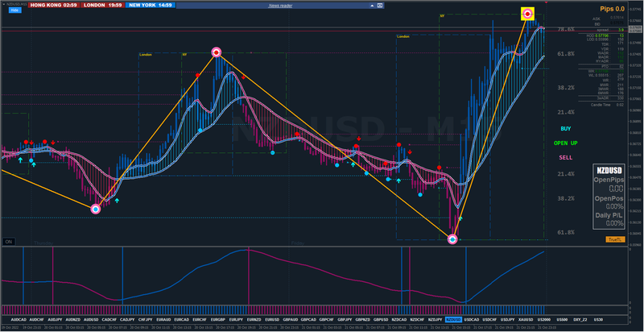The image size is (644, 332).
Task: Click the news reader window icon
Action: coord(380,6)
